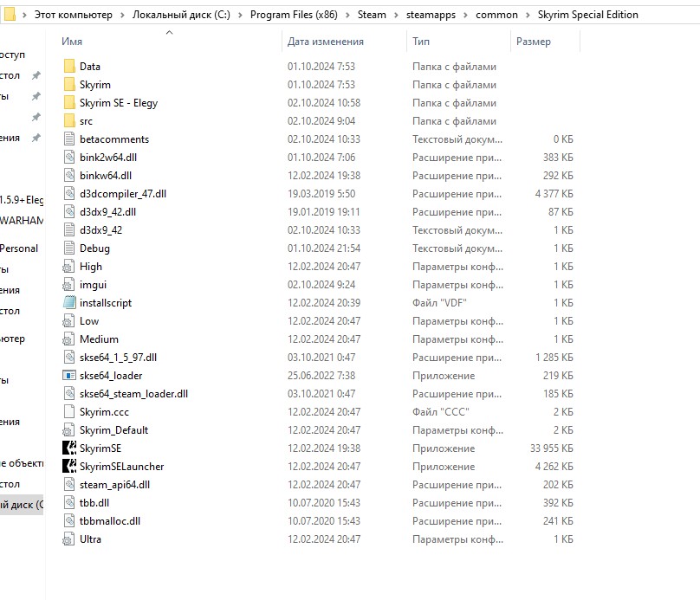The height and width of the screenshot is (600, 700).
Task: Expand the chevron after common in address bar
Action: (528, 16)
